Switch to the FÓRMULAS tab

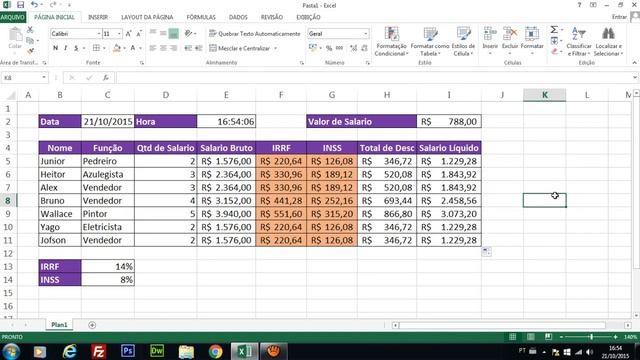tap(201, 17)
